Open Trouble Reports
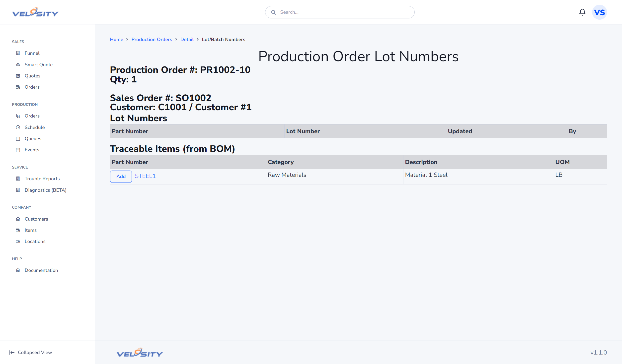This screenshot has width=622, height=364. 42,179
